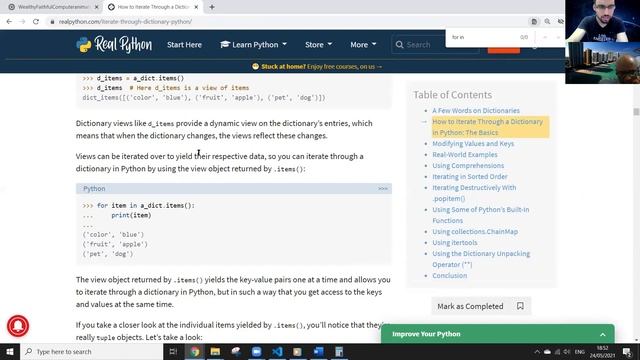Open Real-World Examples section link
Image resolution: width=640 pixels, height=360 pixels.
[465, 155]
